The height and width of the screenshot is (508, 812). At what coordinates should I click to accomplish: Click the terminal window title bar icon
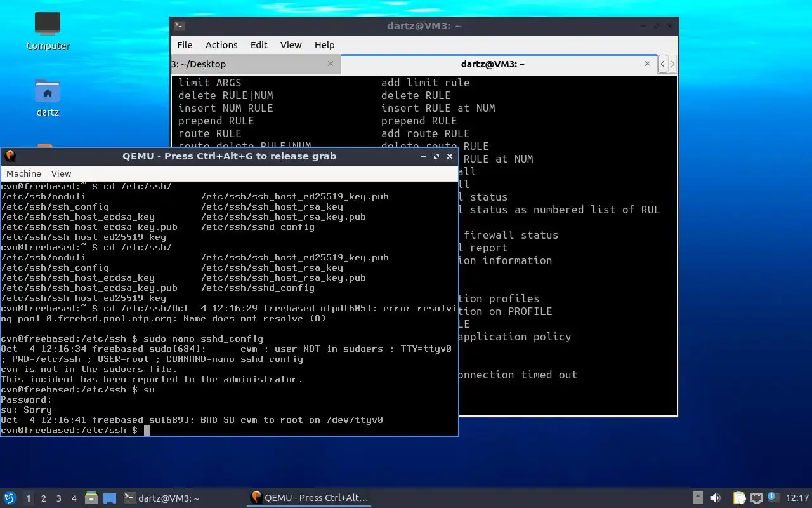(180, 26)
